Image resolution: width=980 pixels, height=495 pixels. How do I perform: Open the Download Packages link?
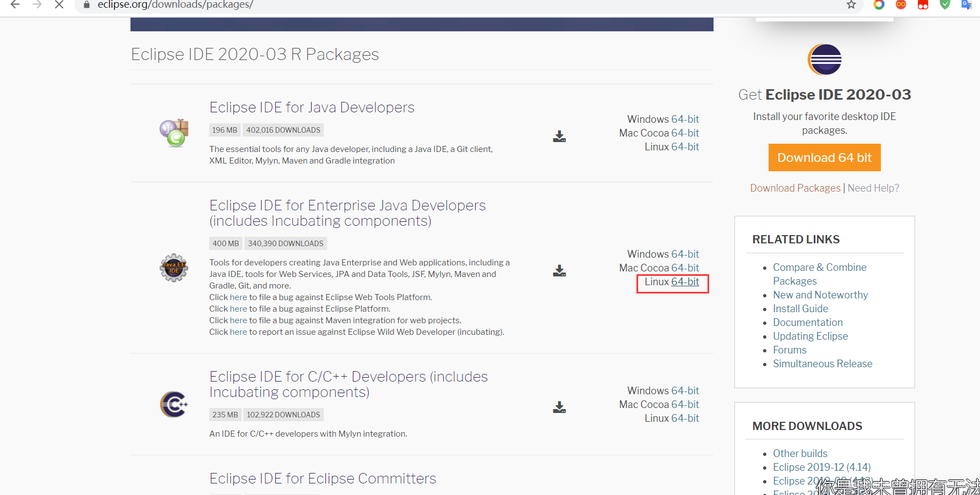[795, 188]
